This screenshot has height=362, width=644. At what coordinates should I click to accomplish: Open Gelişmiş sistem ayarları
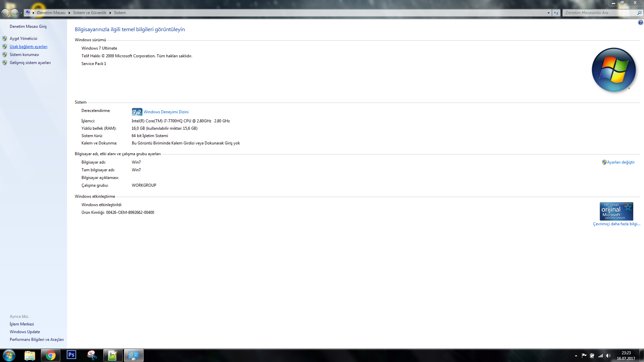(x=30, y=63)
